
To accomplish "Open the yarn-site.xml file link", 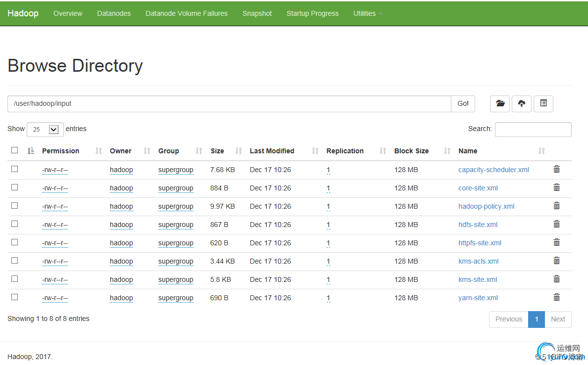I will tap(478, 298).
